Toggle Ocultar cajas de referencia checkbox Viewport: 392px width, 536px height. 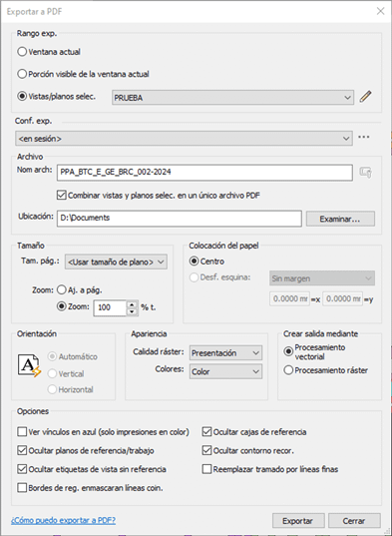tap(206, 432)
